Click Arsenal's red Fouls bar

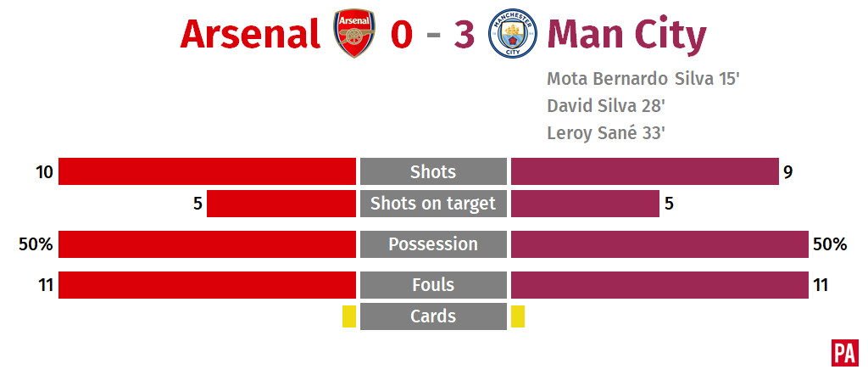pos(207,285)
